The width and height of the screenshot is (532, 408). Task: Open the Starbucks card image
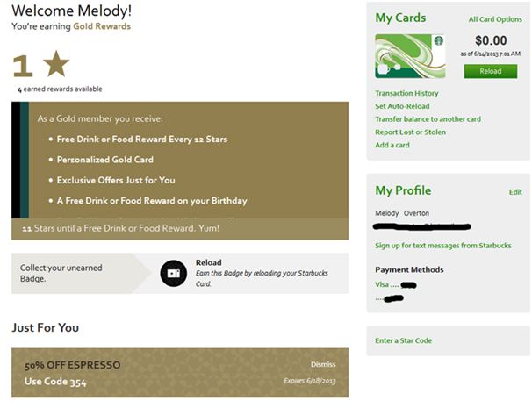click(x=410, y=56)
